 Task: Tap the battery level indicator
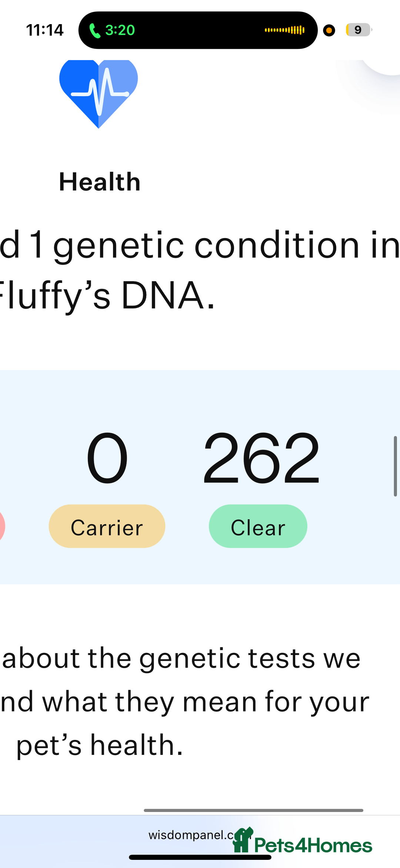(x=359, y=30)
